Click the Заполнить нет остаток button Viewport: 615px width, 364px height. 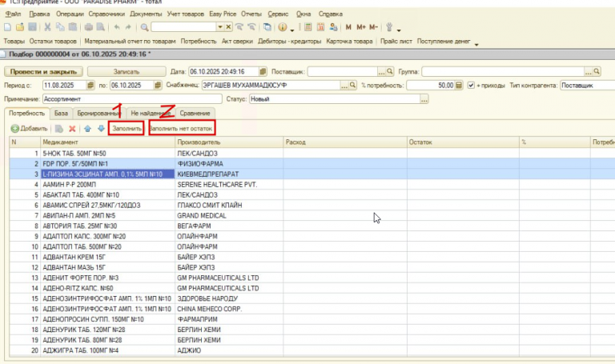181,128
